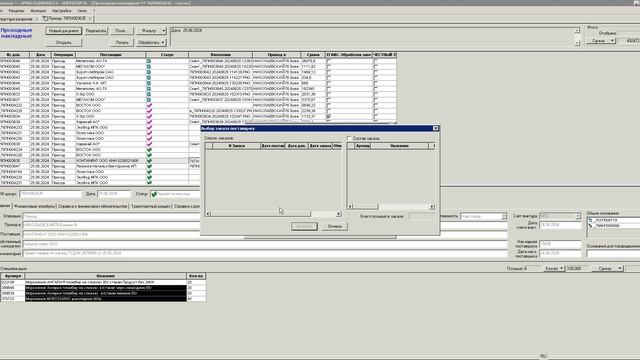
Task: Click the Поставщик input field
Action: [264, 234]
